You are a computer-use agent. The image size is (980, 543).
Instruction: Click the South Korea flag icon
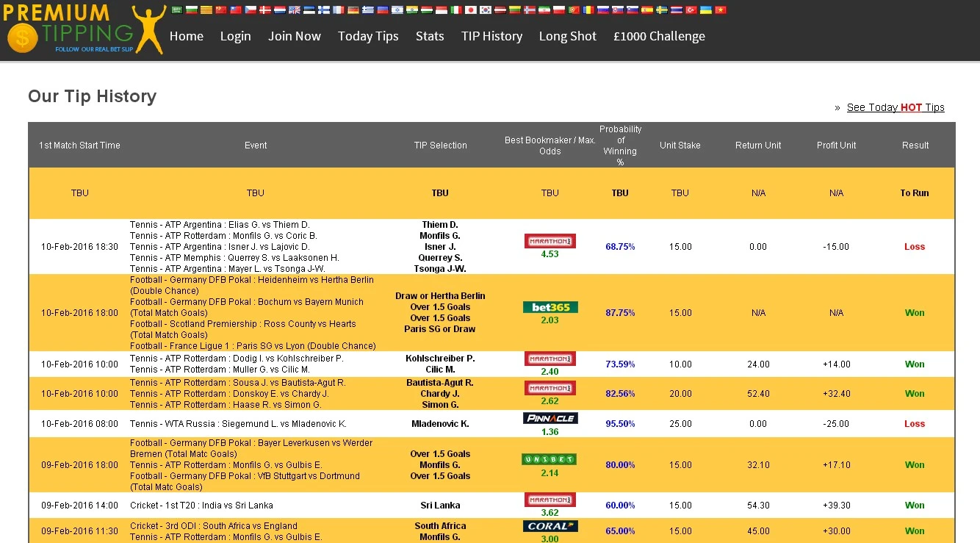click(x=486, y=10)
